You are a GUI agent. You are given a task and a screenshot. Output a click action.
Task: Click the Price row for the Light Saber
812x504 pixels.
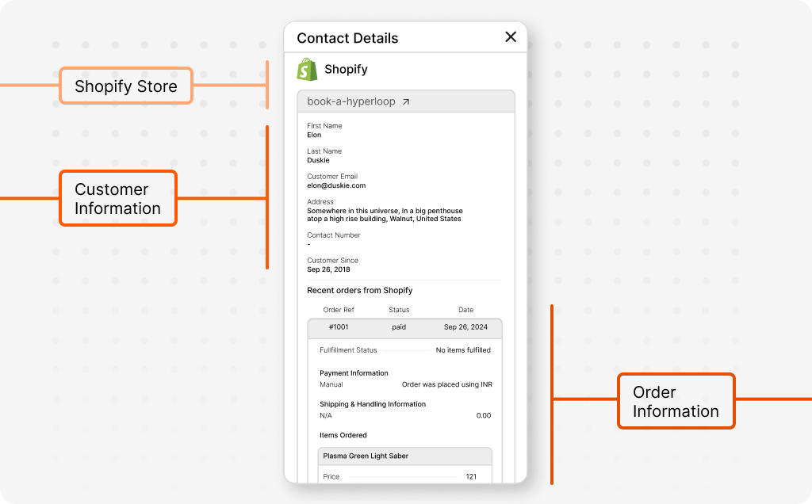405,476
